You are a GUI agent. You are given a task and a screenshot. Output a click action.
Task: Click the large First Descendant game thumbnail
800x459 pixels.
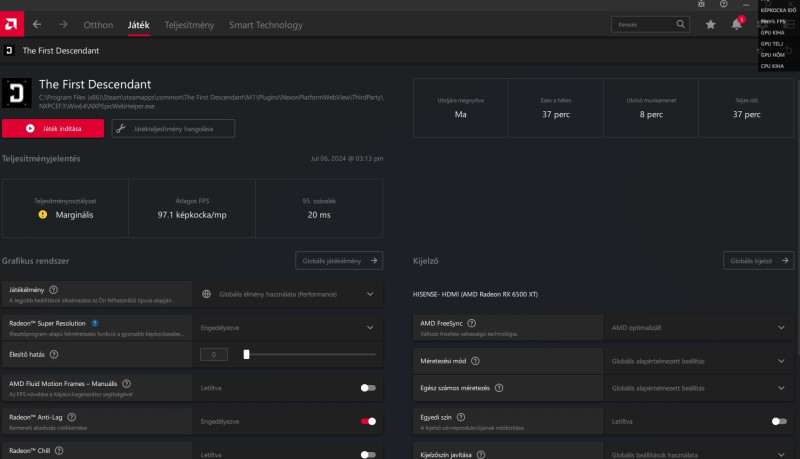click(17, 93)
